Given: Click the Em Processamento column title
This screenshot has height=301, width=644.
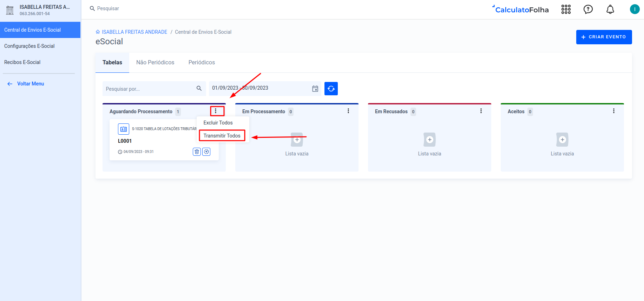Looking at the screenshot, I should (264, 111).
